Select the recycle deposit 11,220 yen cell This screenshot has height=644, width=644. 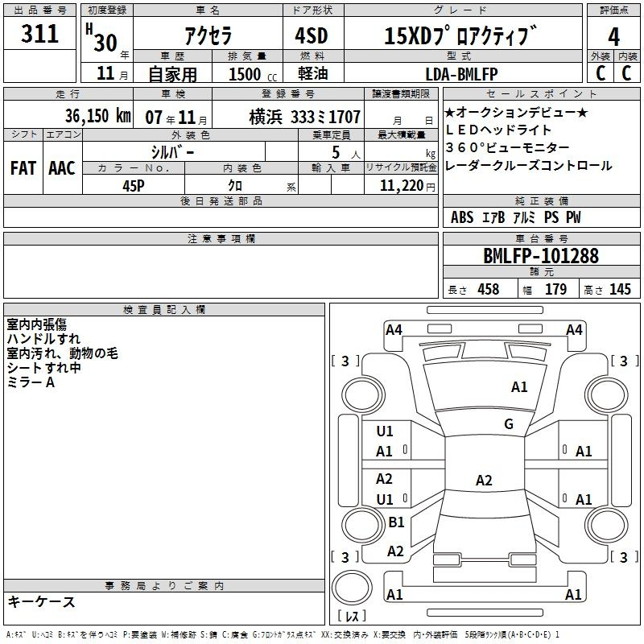pos(401,185)
